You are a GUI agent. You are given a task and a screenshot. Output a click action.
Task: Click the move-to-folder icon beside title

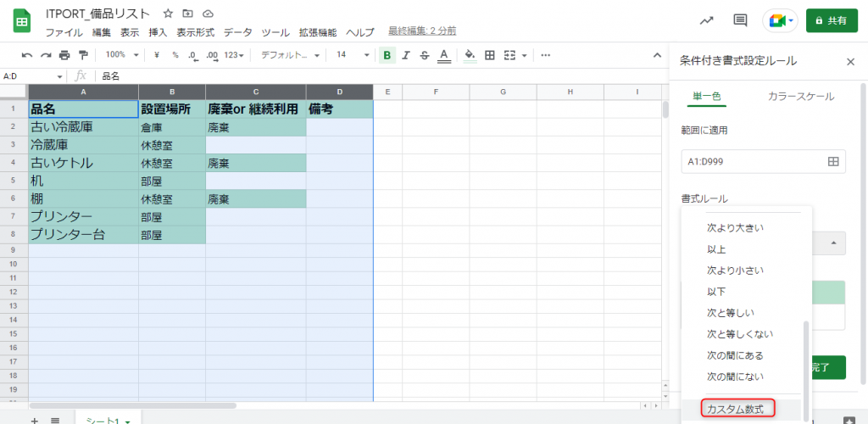coord(188,14)
